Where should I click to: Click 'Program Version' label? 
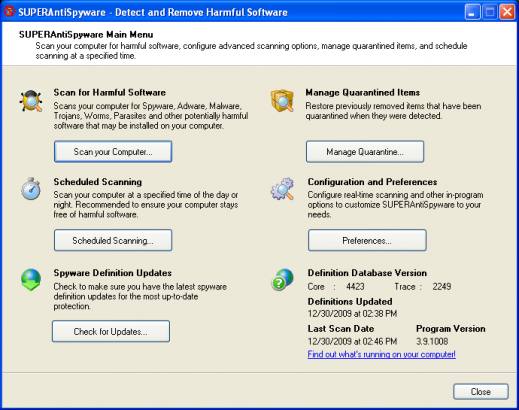[451, 328]
